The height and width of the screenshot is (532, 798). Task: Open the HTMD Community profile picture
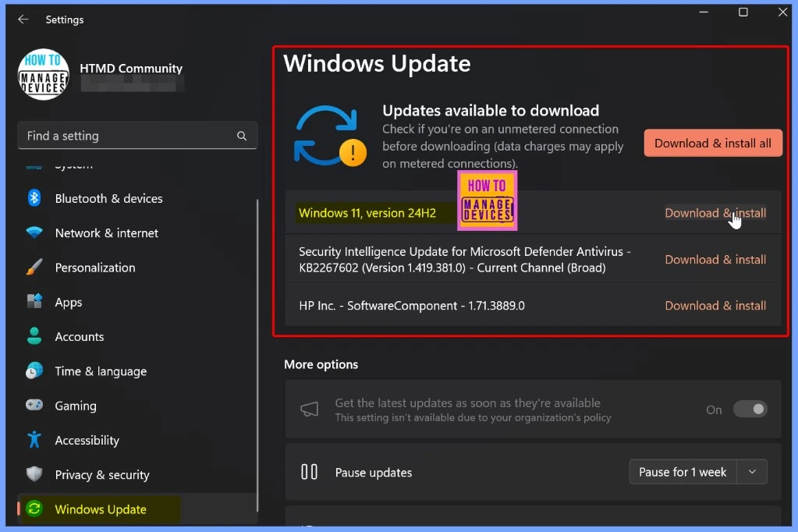tap(43, 74)
